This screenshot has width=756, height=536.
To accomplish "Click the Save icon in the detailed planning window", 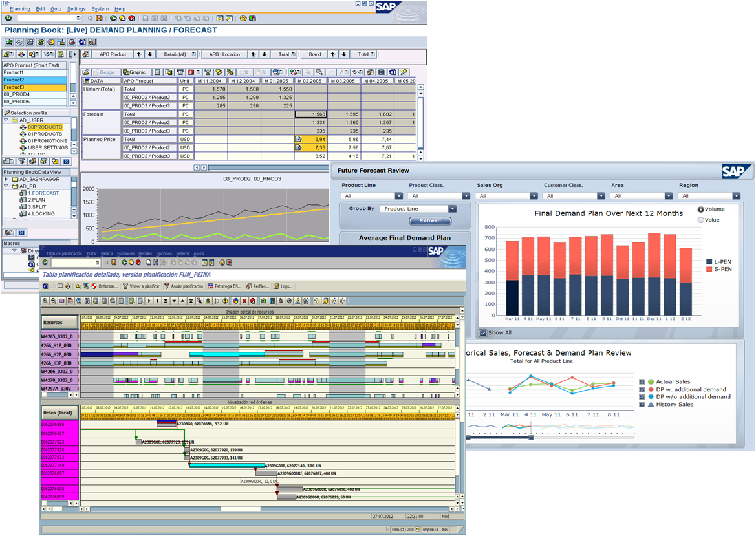I will click(114, 263).
